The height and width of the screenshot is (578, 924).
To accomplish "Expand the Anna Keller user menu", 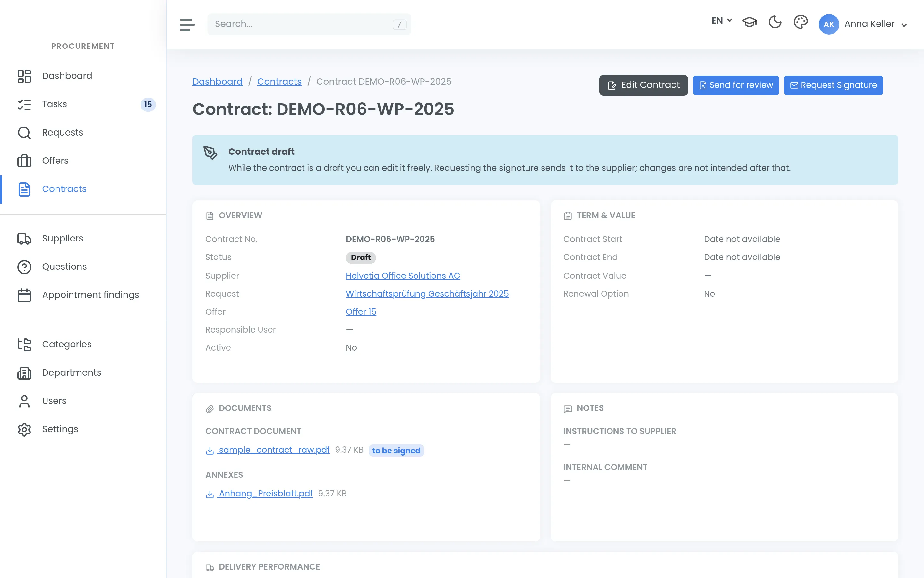I will [x=875, y=24].
